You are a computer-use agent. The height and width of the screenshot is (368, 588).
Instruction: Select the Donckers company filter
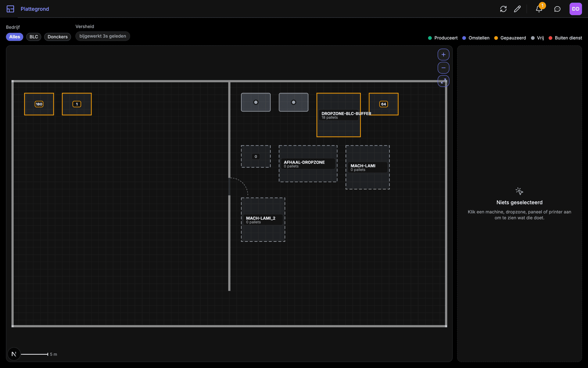pyautogui.click(x=58, y=37)
